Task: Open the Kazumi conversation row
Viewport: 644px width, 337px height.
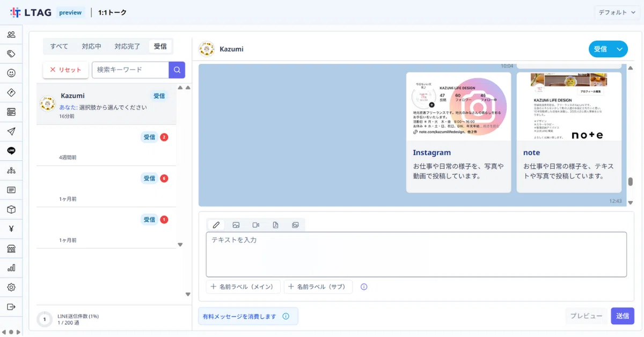Action: point(106,104)
